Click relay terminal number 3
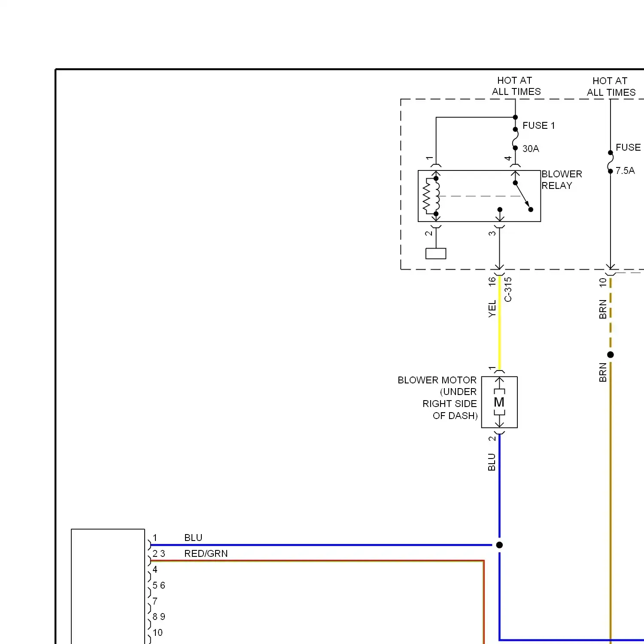 coord(492,233)
